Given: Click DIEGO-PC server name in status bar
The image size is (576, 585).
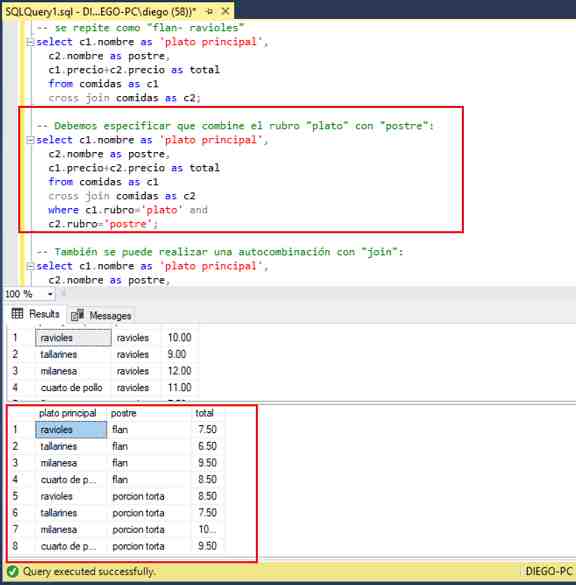Looking at the screenshot, I should tap(549, 571).
